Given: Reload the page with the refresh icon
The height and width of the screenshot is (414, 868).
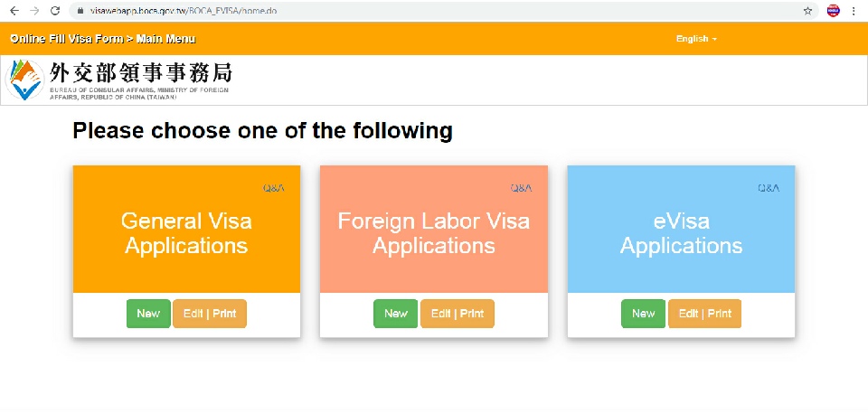Looking at the screenshot, I should pos(56,10).
